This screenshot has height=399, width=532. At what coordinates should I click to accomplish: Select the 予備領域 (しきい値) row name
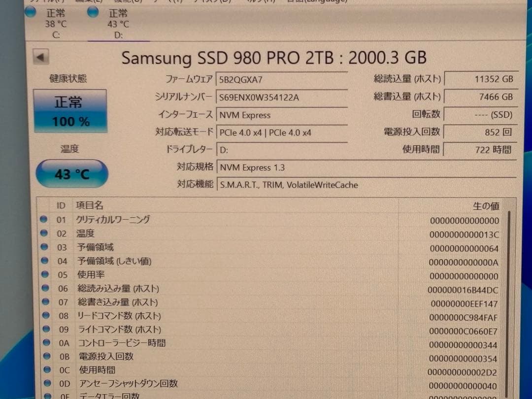click(114, 261)
